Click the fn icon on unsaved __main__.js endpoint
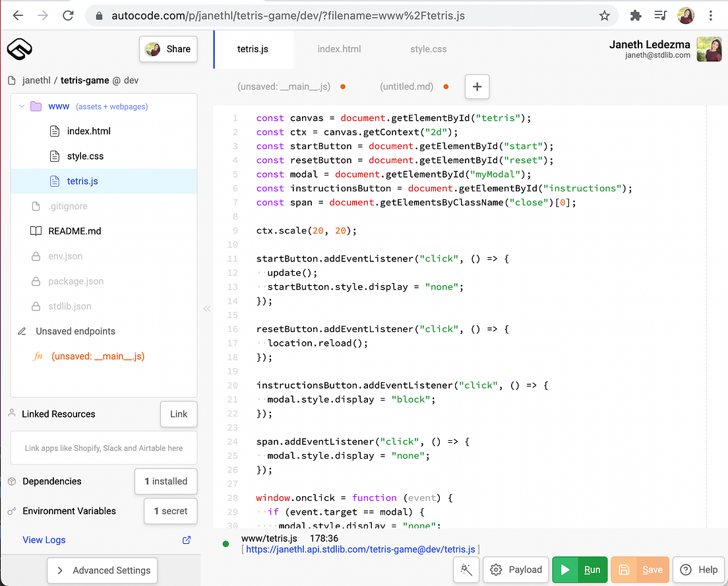 point(38,355)
